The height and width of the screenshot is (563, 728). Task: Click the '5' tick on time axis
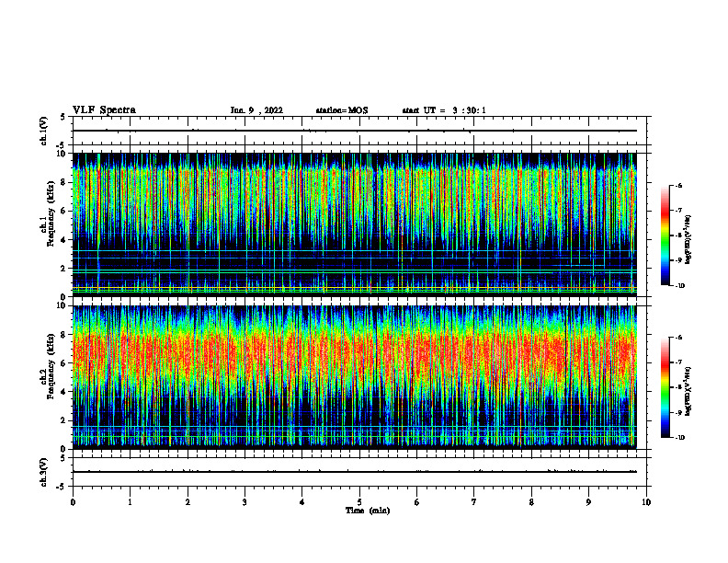(359, 502)
